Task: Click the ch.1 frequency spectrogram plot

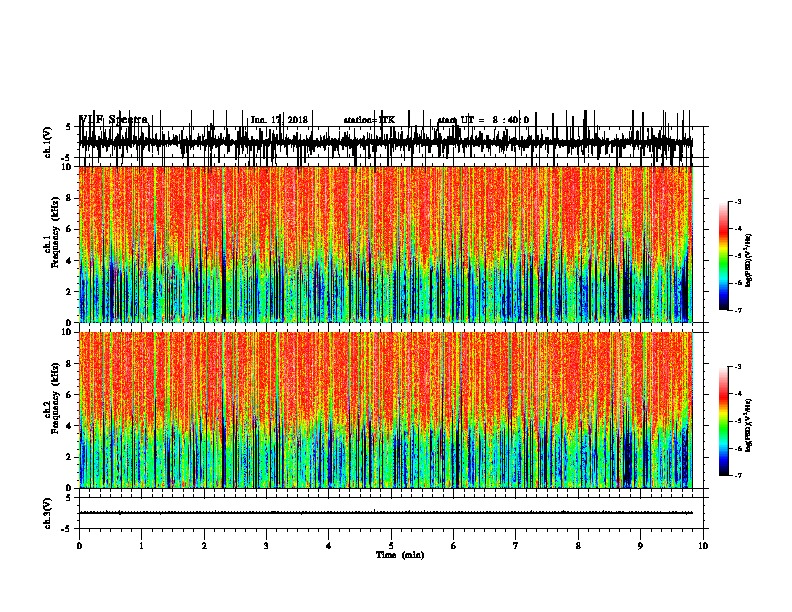Action: (386, 244)
